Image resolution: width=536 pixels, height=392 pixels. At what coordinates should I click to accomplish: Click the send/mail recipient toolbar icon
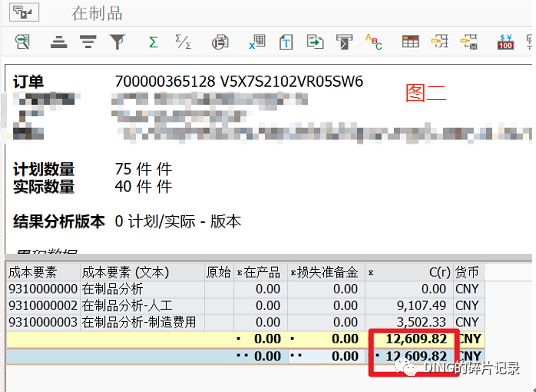point(344,42)
